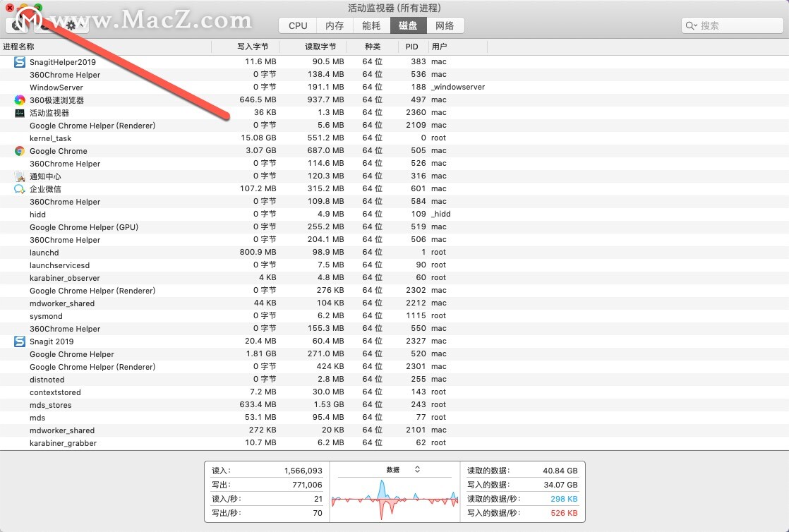
Task: Select Google Chrome Helper (Renderer) PID 2302
Action: 394,291
